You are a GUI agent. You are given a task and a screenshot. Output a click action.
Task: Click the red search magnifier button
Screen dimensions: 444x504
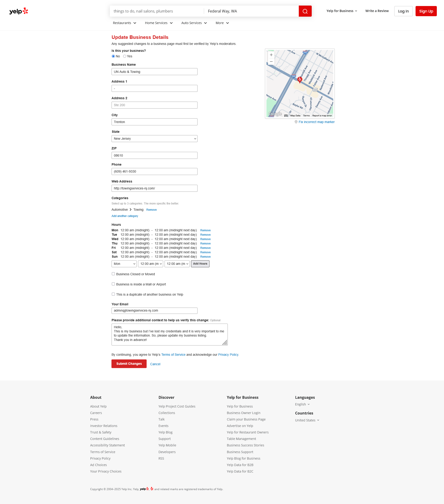click(305, 11)
